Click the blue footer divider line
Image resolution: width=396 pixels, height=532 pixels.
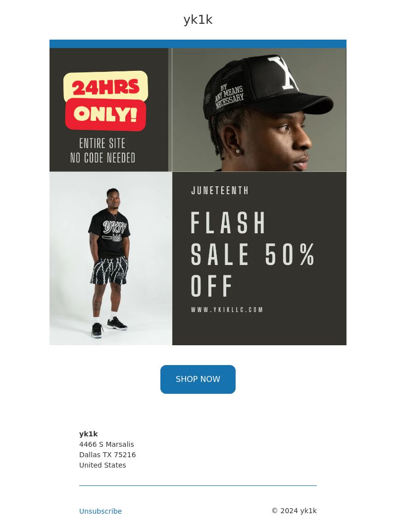198,486
